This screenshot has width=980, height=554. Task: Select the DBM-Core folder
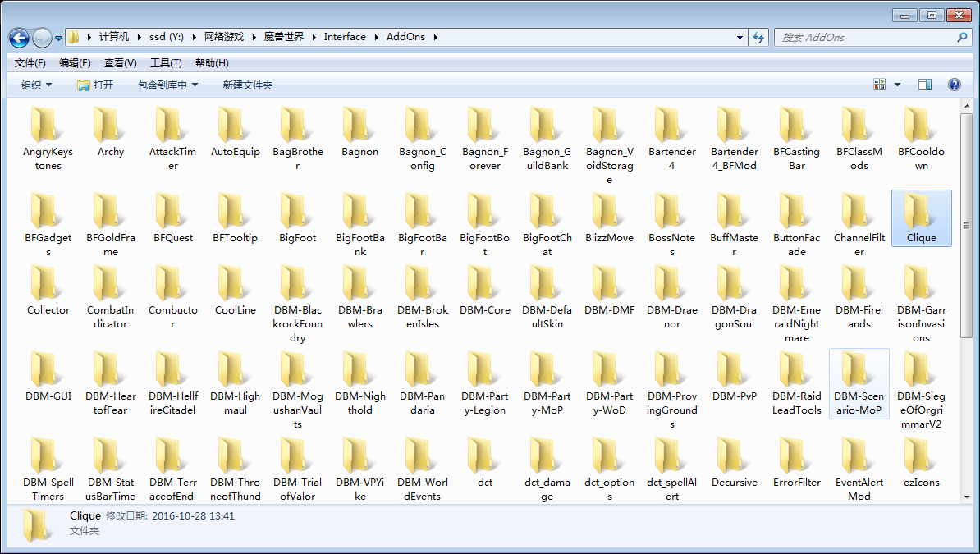(x=484, y=283)
